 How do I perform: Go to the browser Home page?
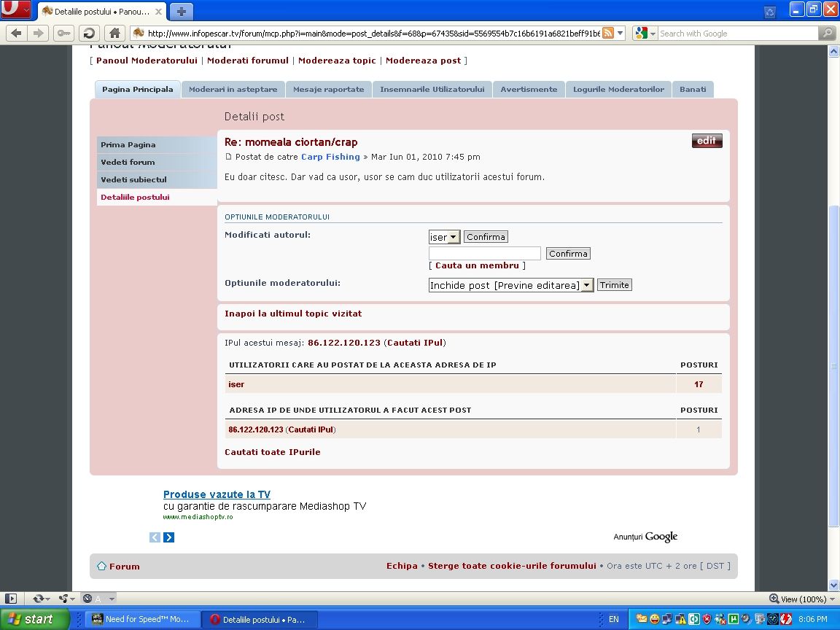point(113,34)
